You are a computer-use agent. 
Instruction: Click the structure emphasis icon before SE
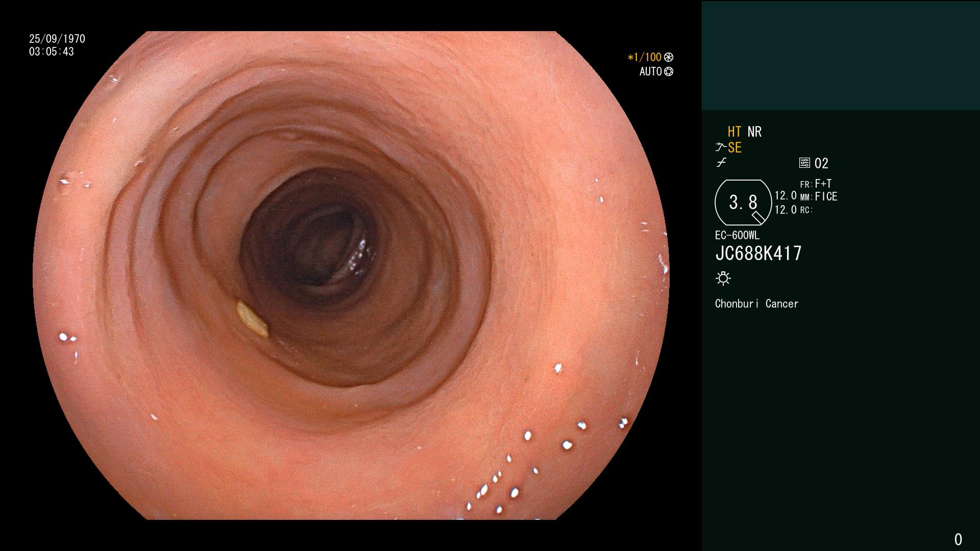tap(721, 147)
